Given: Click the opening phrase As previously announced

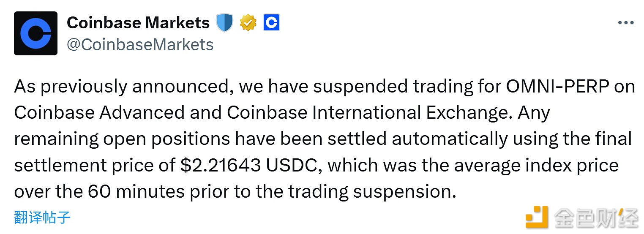Looking at the screenshot, I should pos(124,87).
